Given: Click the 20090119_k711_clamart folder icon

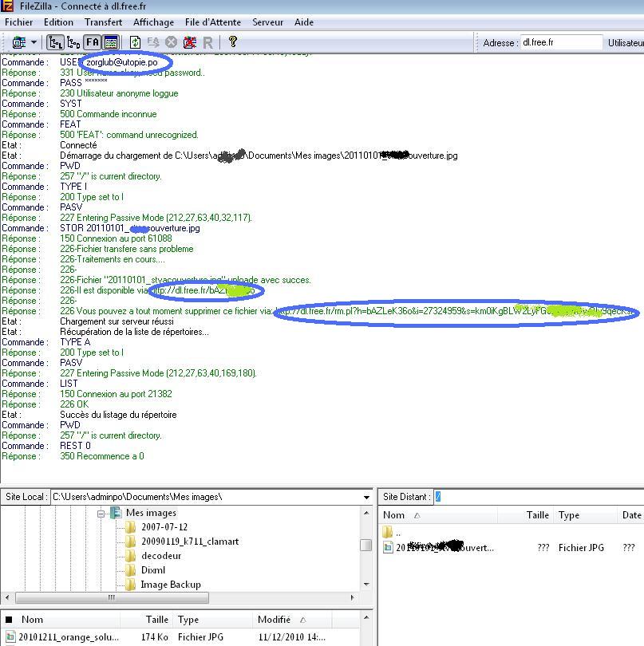Looking at the screenshot, I should pos(130,542).
